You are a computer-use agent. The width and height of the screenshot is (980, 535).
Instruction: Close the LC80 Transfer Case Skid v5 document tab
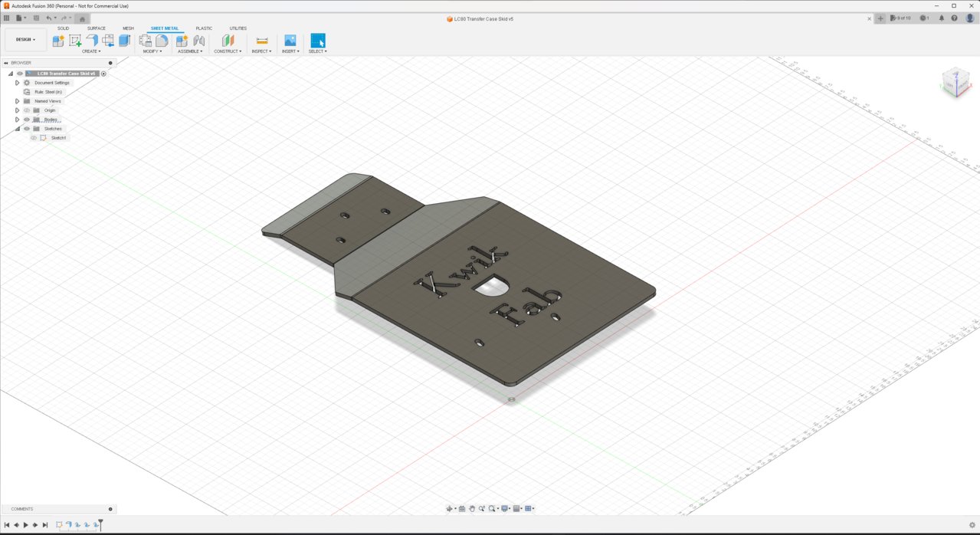tap(870, 18)
